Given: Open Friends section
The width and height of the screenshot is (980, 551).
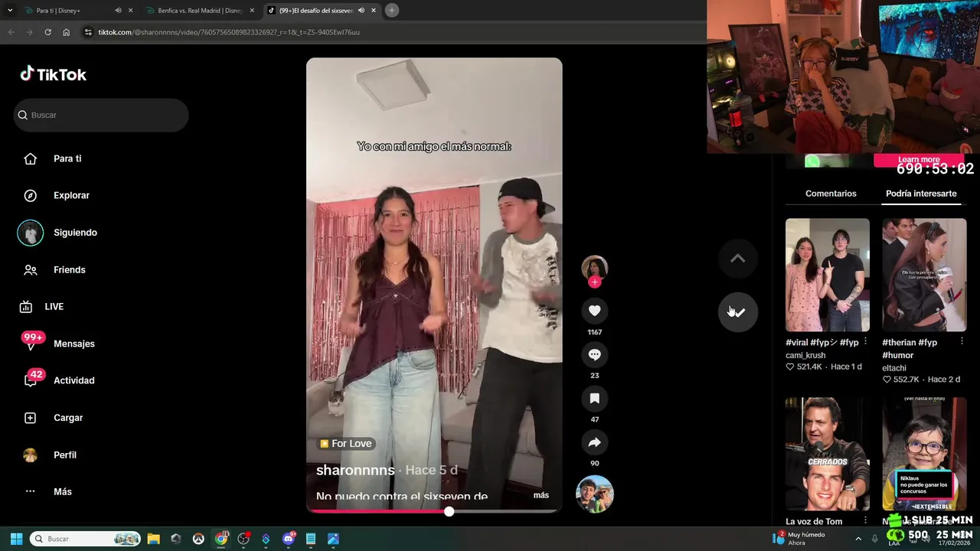Looking at the screenshot, I should pos(69,269).
